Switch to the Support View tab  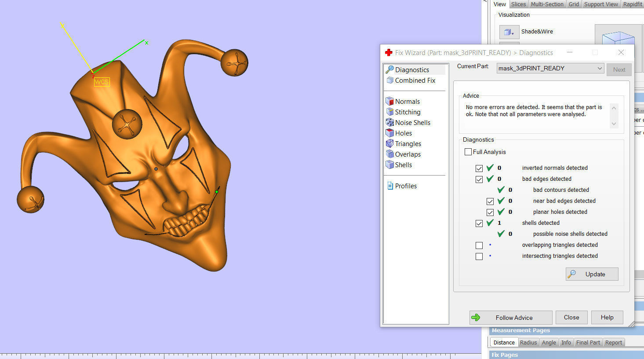pyautogui.click(x=601, y=4)
